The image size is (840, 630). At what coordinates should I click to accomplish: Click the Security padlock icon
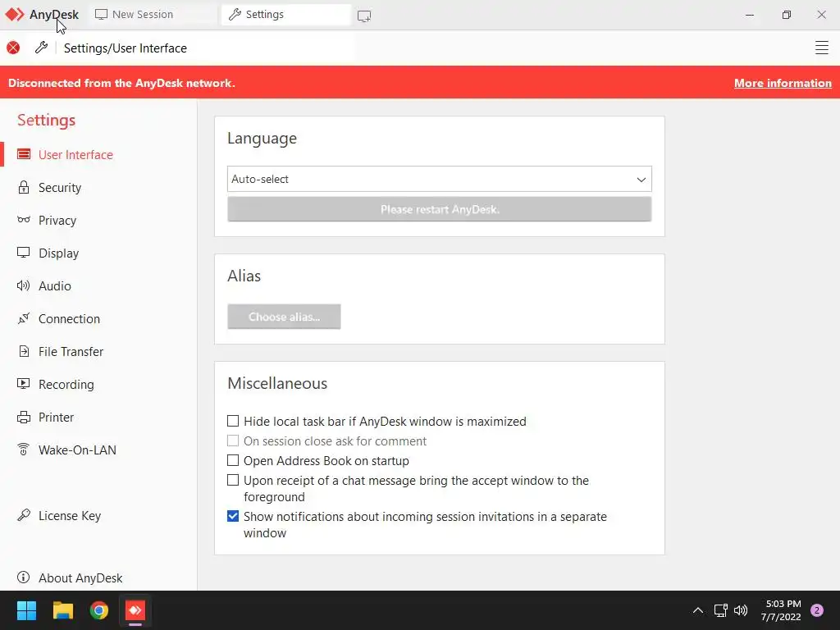[x=24, y=187]
